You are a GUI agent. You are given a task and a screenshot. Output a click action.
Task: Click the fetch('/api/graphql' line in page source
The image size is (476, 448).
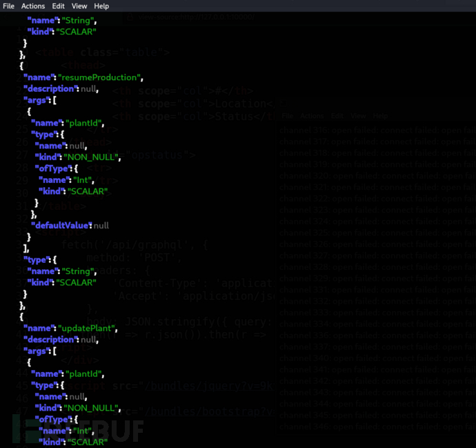[x=135, y=245]
